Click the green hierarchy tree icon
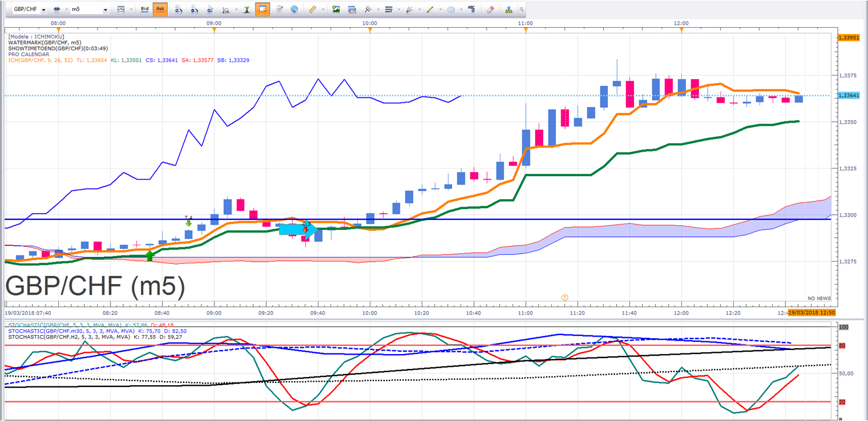 (x=509, y=10)
